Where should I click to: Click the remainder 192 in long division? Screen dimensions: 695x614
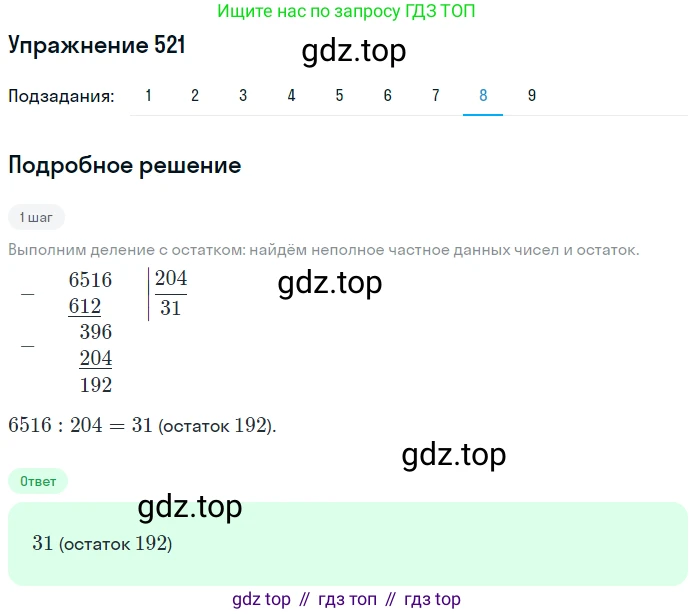(96, 384)
